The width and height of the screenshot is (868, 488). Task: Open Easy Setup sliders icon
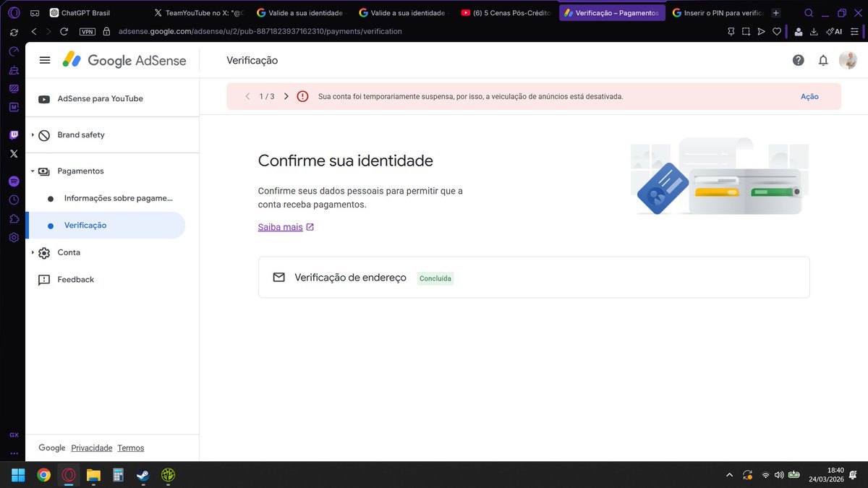click(x=854, y=31)
